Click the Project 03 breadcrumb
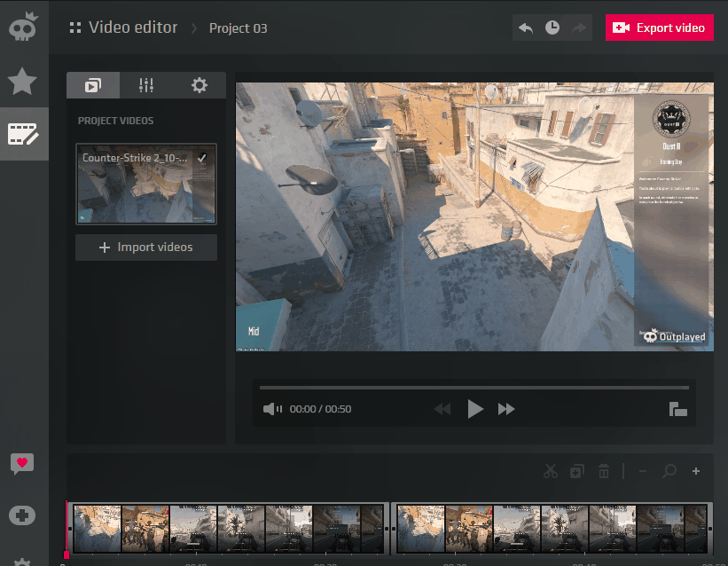This screenshot has height=566, width=728. (239, 28)
